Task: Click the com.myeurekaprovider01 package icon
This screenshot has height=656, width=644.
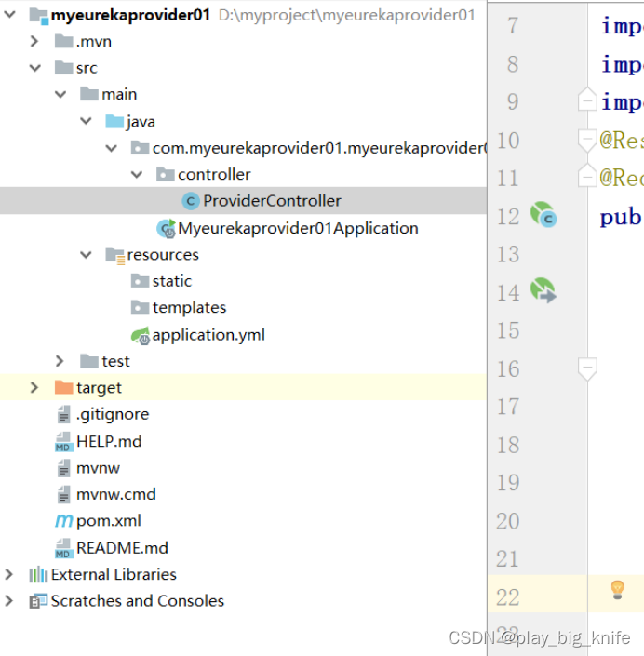Action: 140,148
